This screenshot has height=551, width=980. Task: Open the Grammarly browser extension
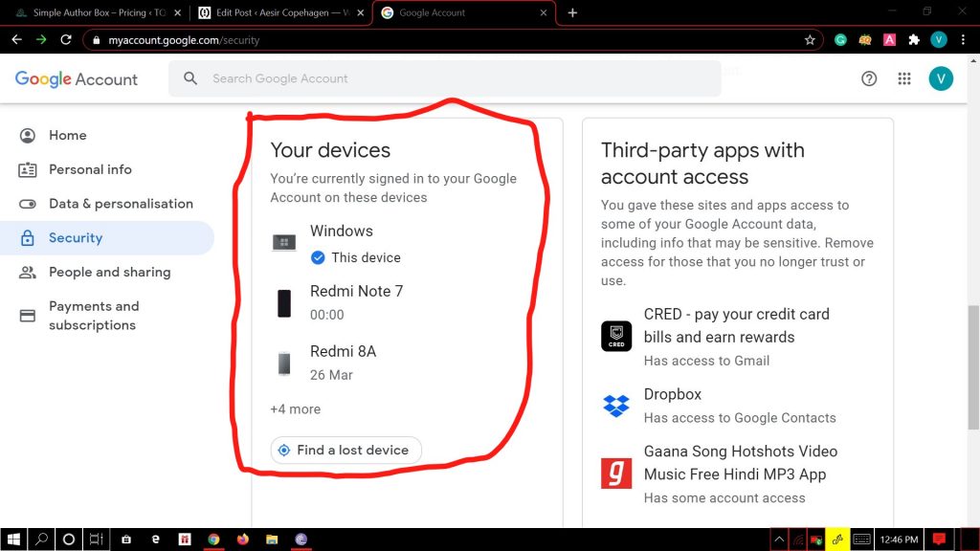click(x=839, y=39)
